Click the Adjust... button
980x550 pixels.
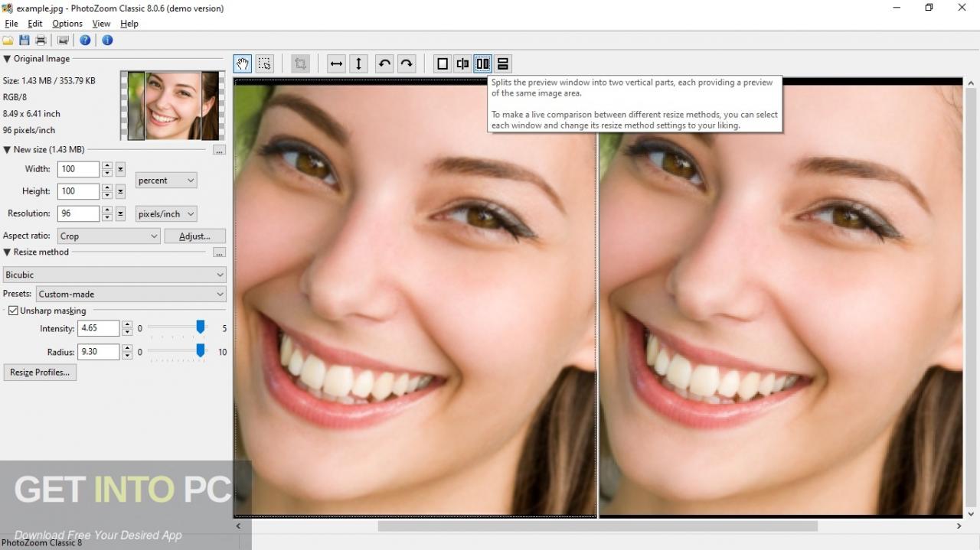pyautogui.click(x=195, y=236)
